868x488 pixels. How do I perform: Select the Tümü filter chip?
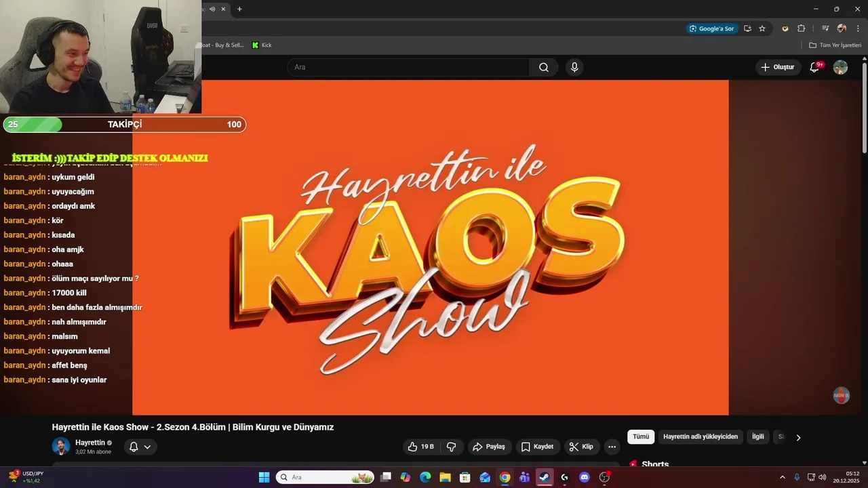(641, 437)
